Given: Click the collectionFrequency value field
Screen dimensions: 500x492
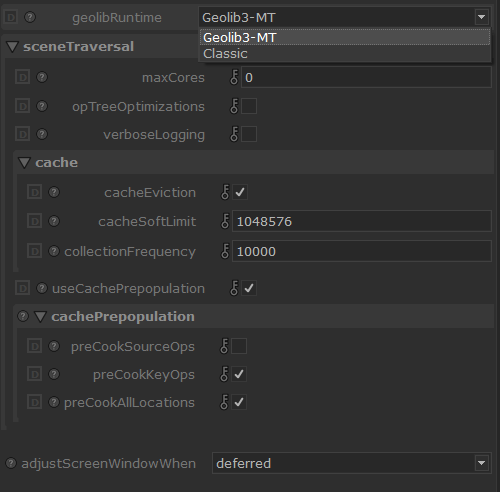Looking at the screenshot, I should 362,251.
